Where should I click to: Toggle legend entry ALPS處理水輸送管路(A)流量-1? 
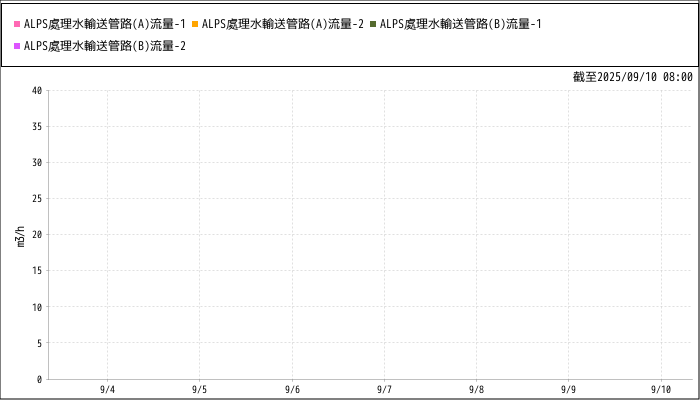click(x=100, y=24)
